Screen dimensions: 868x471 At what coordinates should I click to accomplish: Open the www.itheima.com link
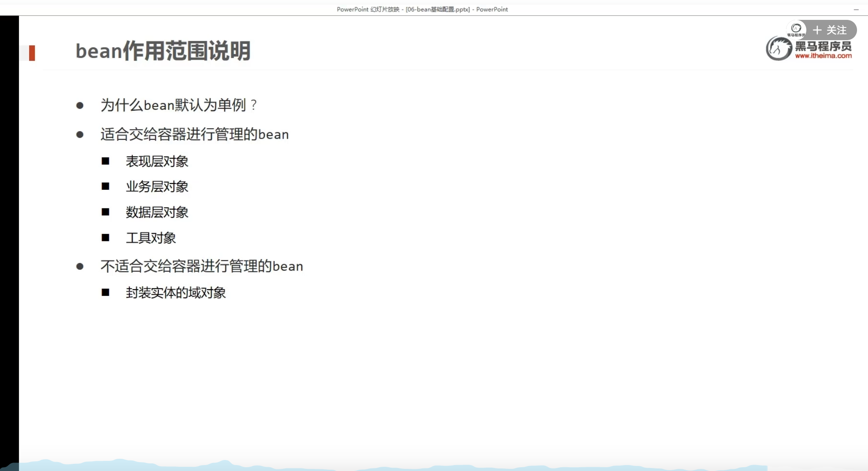point(823,56)
